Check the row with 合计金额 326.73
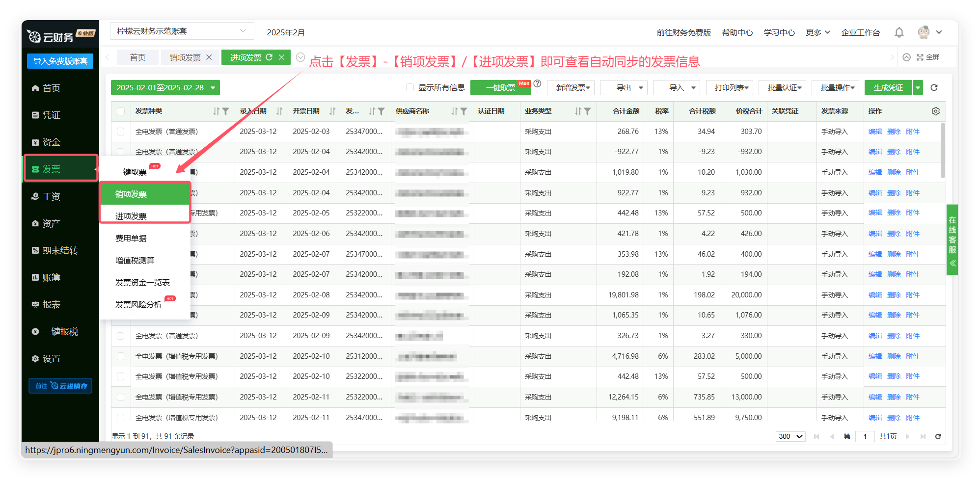 point(121,336)
